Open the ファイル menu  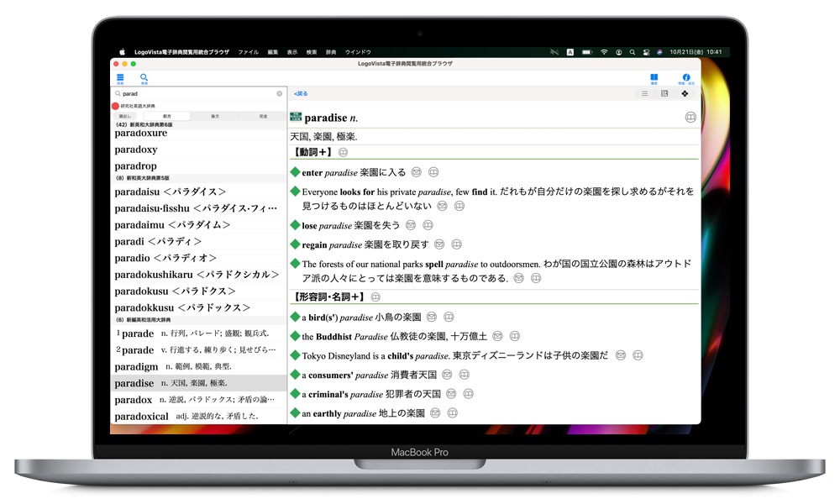click(x=248, y=52)
